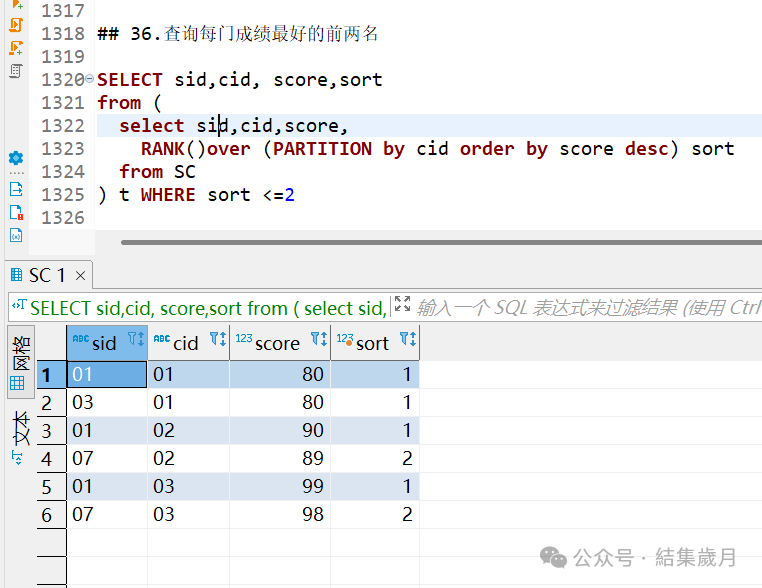
Task: Click score cell 90 in row 3
Action: pyautogui.click(x=280, y=431)
